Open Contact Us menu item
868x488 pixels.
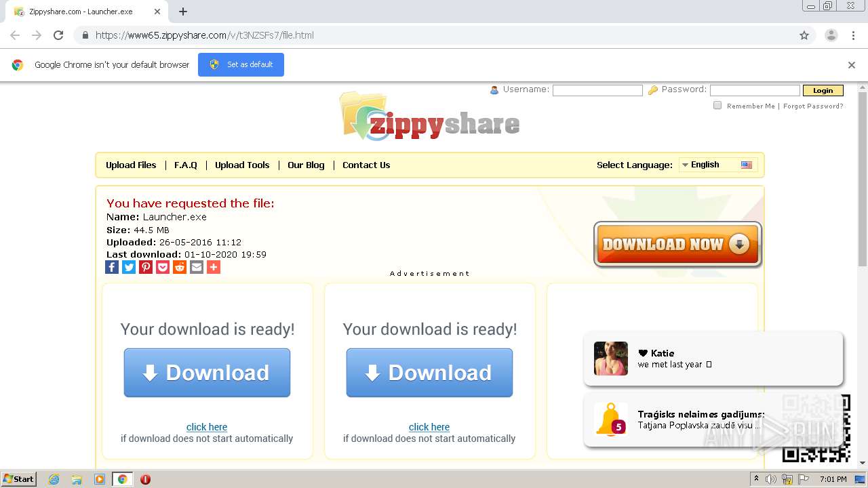coord(366,165)
